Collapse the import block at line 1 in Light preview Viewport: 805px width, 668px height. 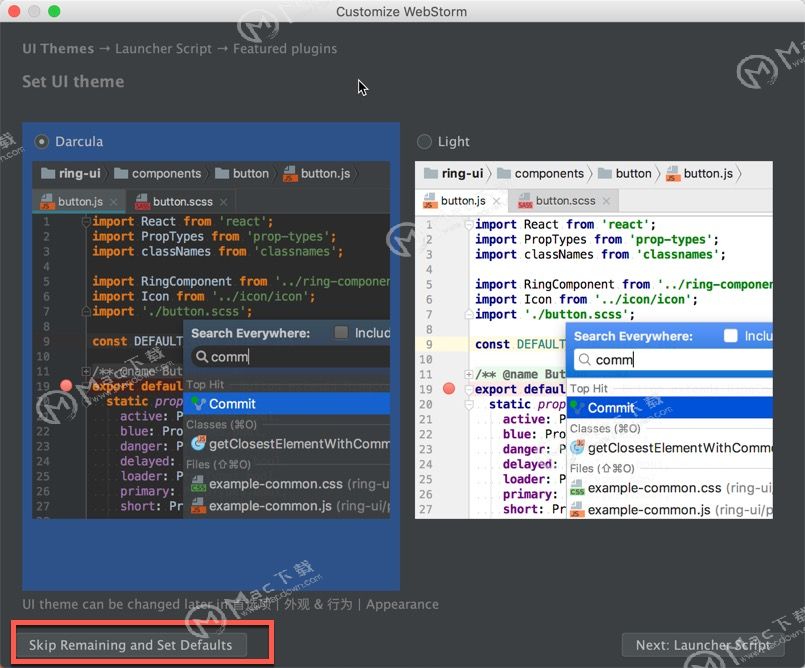(x=469, y=225)
